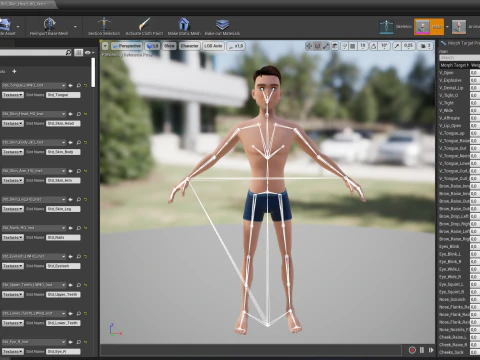Image resolution: width=480 pixels, height=360 pixels.
Task: Click the Morph Target search field
Action: pos(460,58)
